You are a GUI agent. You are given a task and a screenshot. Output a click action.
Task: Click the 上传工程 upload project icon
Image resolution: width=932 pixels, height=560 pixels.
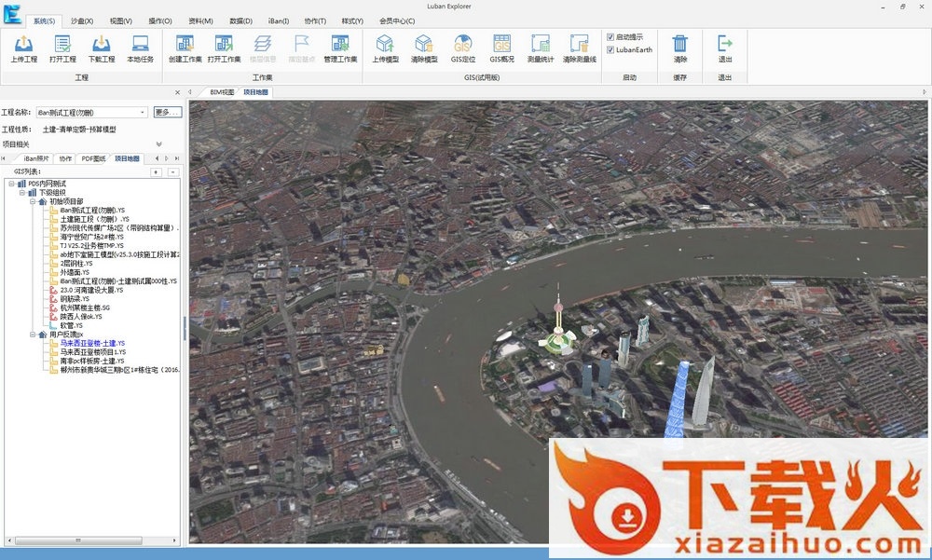click(24, 44)
